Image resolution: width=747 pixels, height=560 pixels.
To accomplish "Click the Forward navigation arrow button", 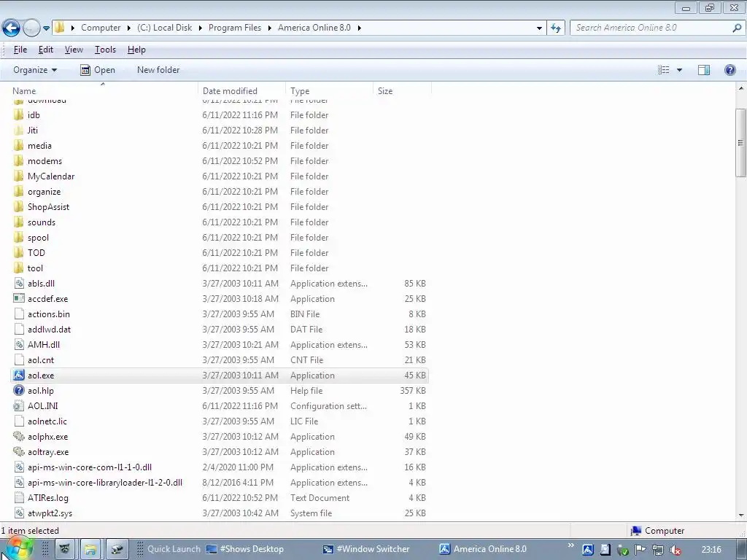I will tap(31, 28).
